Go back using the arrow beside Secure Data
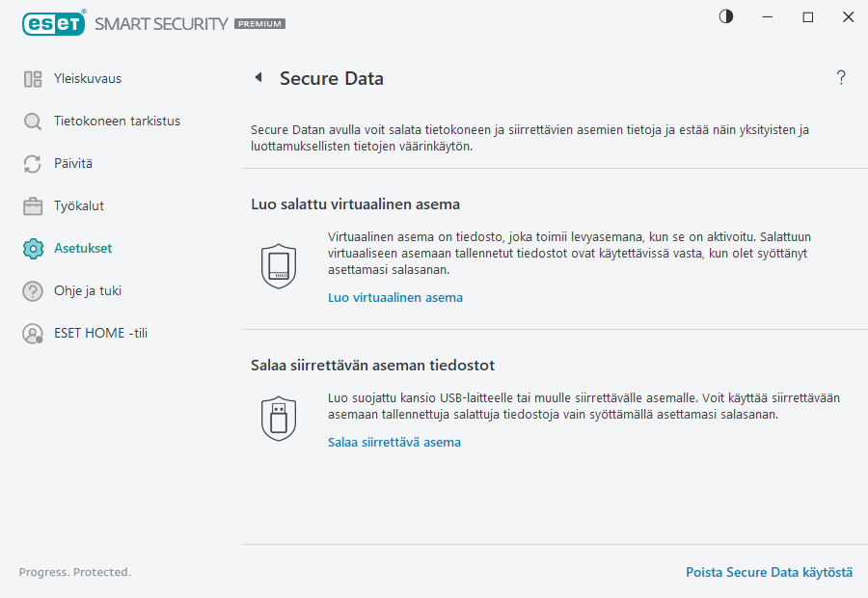 [x=258, y=78]
